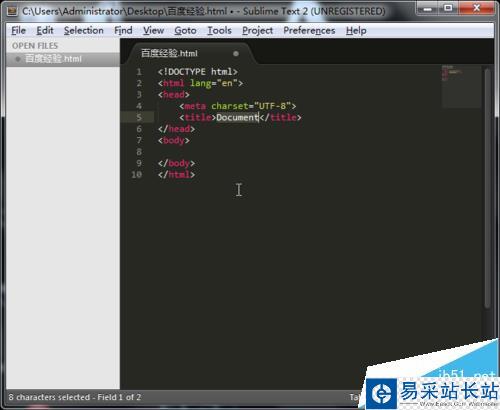The image size is (500, 410).
Task: Click line number 5 in the gutter
Action: click(139, 117)
